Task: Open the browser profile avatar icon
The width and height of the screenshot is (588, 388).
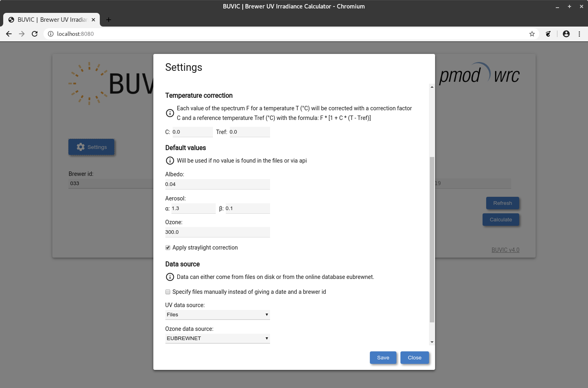Action: click(x=566, y=34)
